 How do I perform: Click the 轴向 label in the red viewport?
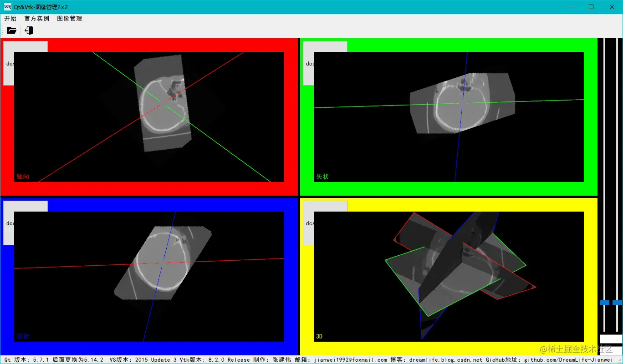(x=22, y=177)
